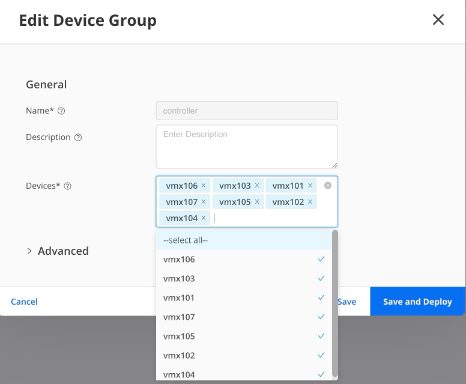Close the Edit Device Group dialog
Image resolution: width=466 pixels, height=384 pixels.
[x=438, y=20]
